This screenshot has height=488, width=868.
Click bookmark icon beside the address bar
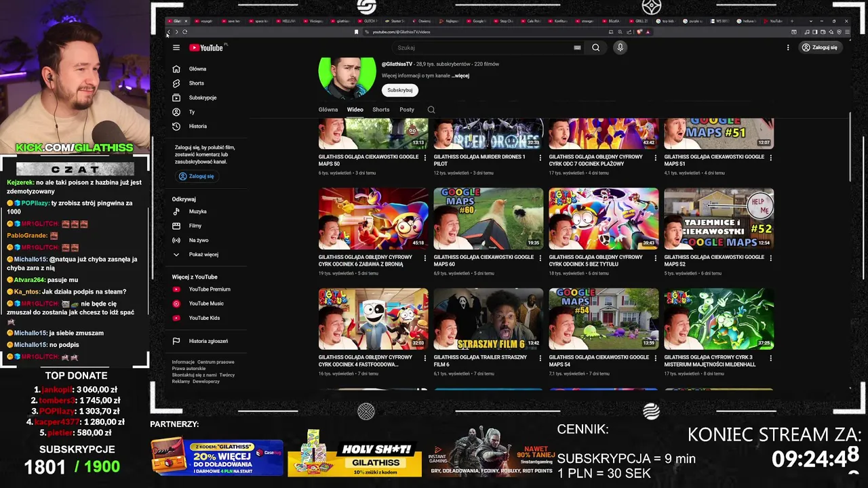pyautogui.click(x=356, y=32)
